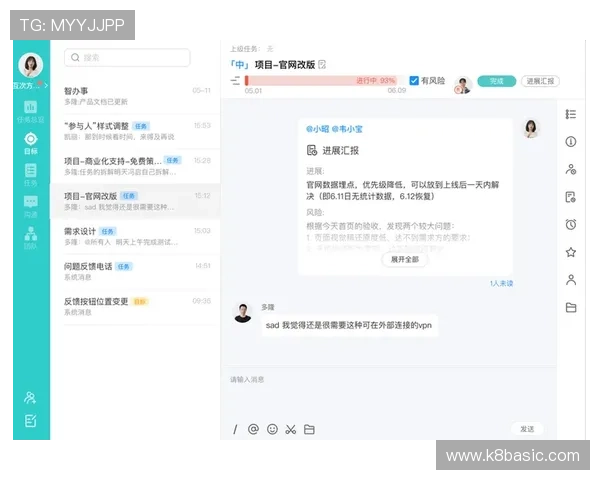
Task: Click the assignee avatar in task header
Action: 463,85
